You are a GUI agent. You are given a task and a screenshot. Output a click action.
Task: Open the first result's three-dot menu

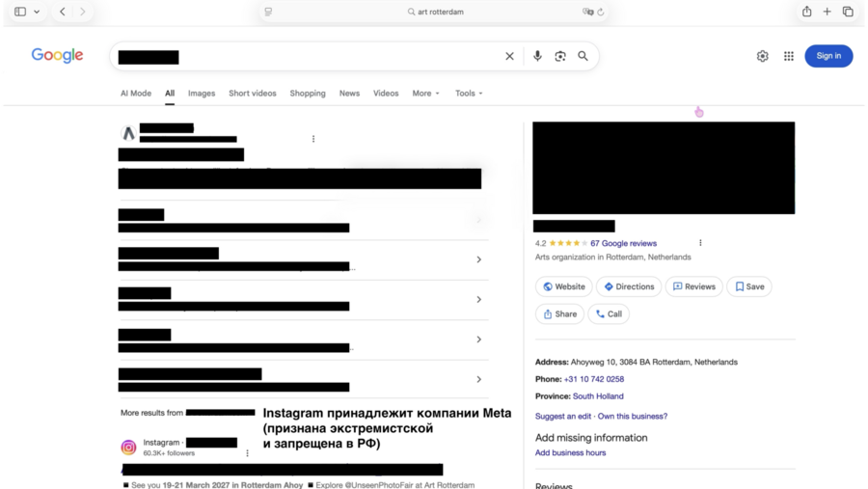(x=313, y=139)
